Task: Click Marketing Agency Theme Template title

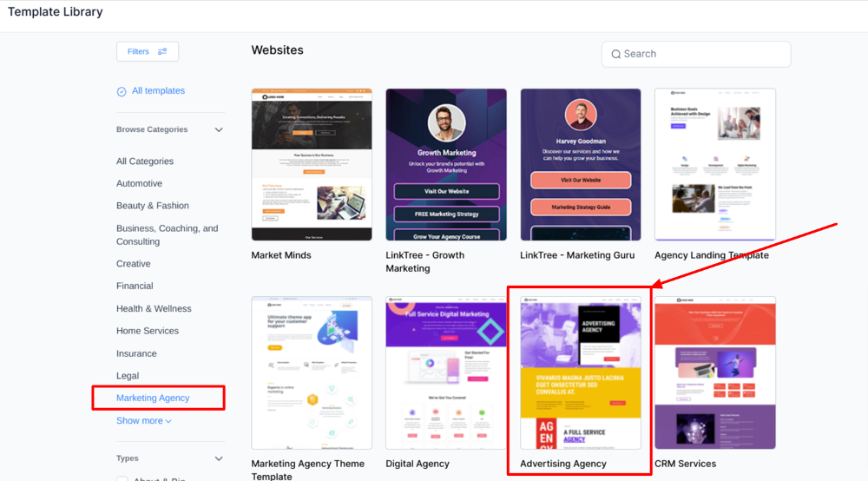Action: click(x=308, y=470)
